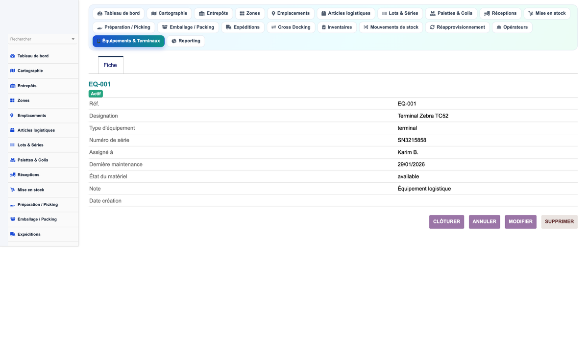Open Emballage / Packing top menu
Image resolution: width=588 pixels, height=364 pixels.
pos(188,27)
